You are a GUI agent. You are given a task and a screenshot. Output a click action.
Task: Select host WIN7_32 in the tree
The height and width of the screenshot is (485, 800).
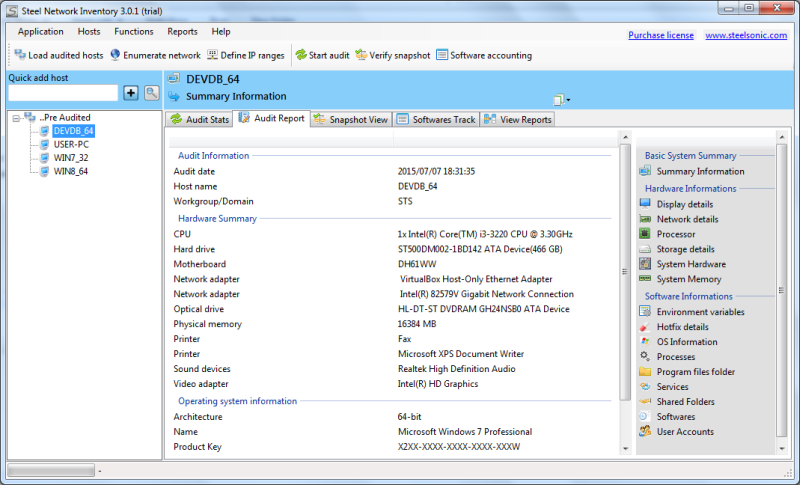pyautogui.click(x=71, y=158)
